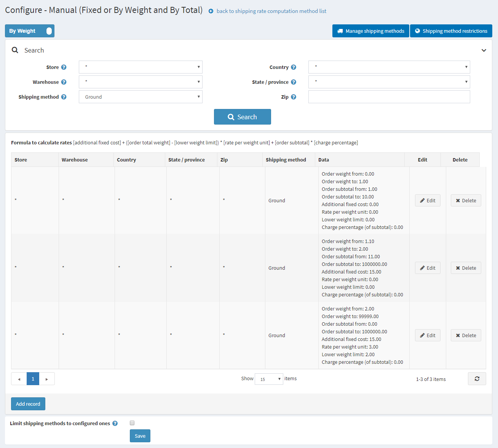The height and width of the screenshot is (448, 498).
Task: Go back to shipping rate computation method list
Action: [x=271, y=11]
